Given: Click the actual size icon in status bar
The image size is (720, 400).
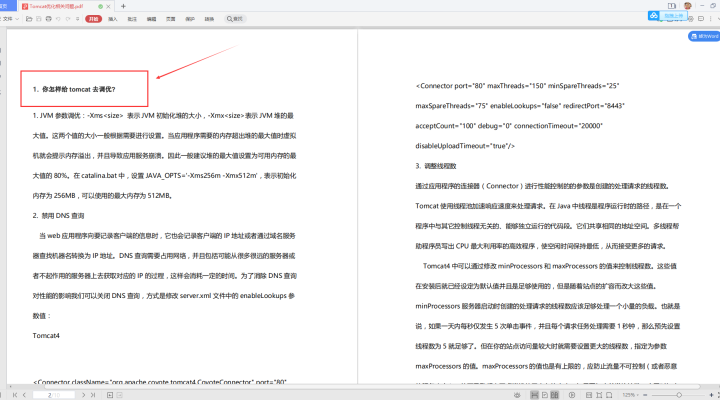Looking at the screenshot, I should coord(609,395).
